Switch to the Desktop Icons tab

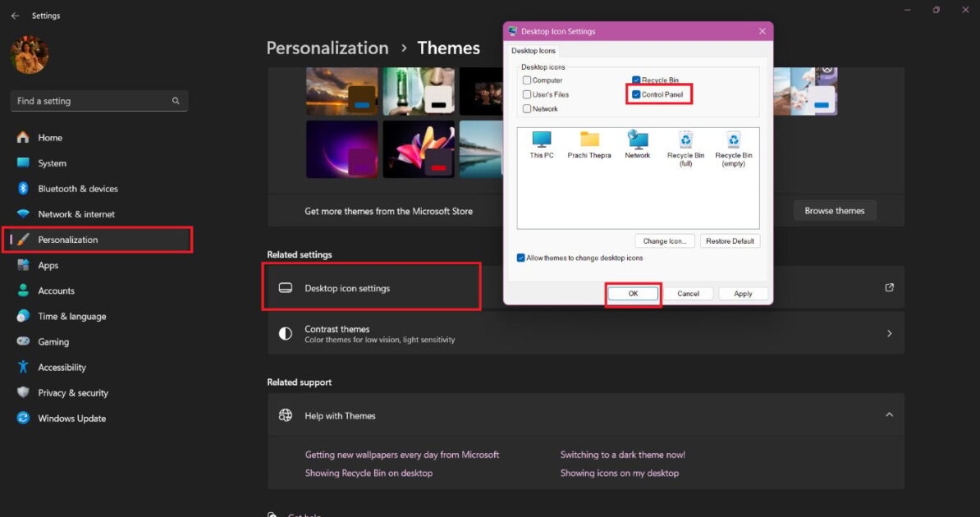(534, 51)
